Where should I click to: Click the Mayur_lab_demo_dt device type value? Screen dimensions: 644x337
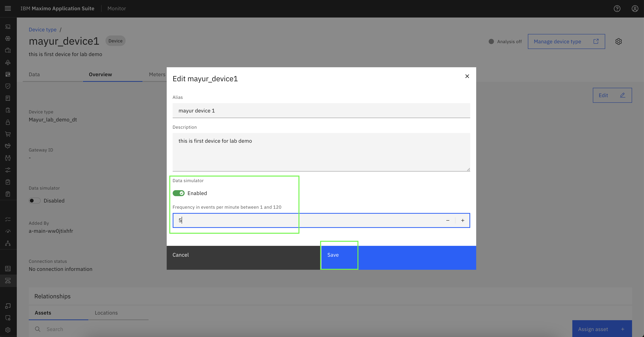[x=53, y=120]
